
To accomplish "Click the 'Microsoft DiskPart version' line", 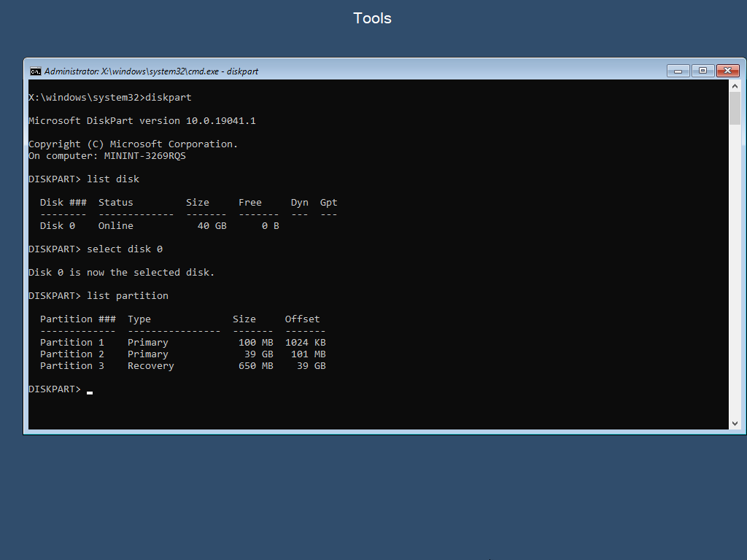I will point(141,120).
